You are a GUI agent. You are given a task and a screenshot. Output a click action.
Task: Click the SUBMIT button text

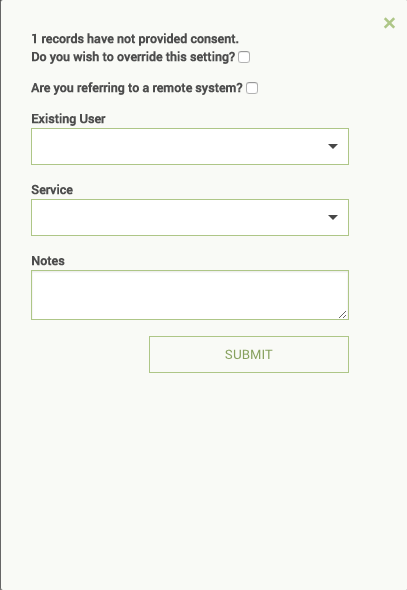249,354
